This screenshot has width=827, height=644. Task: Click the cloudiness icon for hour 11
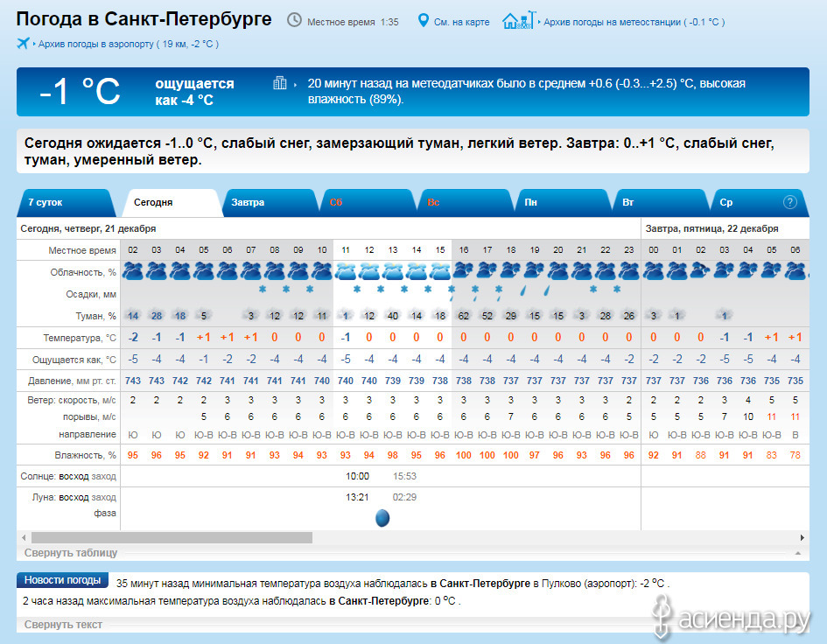tap(346, 271)
